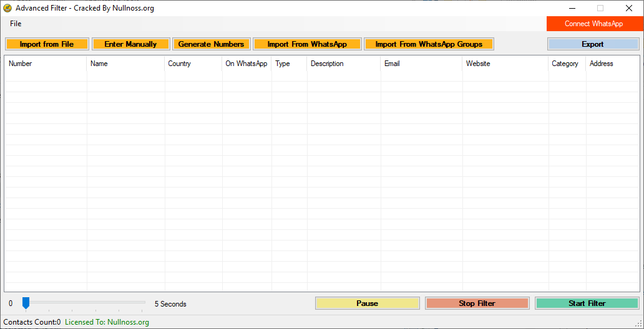This screenshot has height=329, width=644.
Task: Open the File menu
Action: [16, 24]
